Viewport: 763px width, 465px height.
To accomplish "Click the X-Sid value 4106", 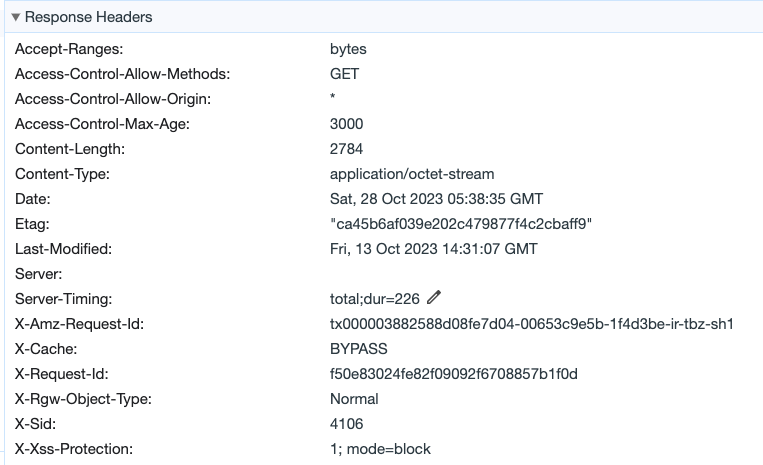I will (346, 424).
